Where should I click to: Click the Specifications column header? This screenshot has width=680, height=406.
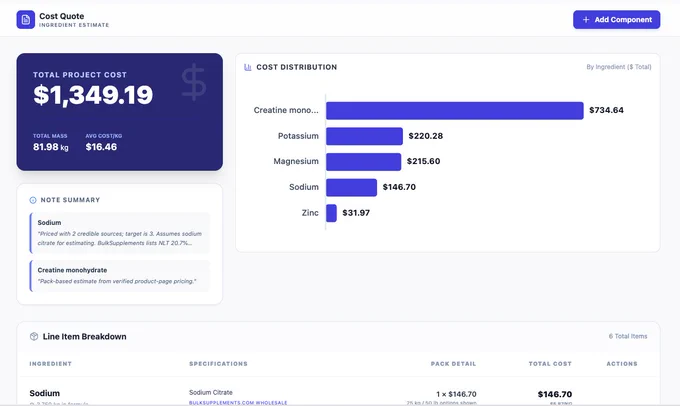click(218, 364)
